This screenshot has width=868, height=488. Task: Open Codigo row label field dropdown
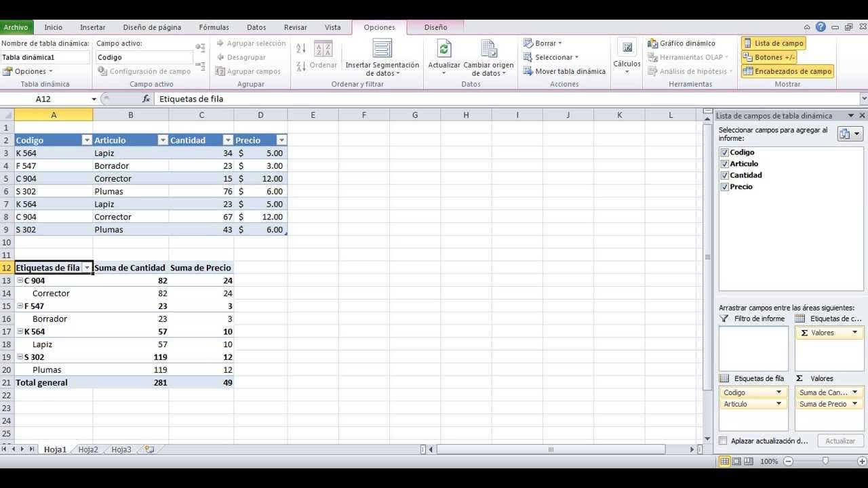tap(779, 392)
